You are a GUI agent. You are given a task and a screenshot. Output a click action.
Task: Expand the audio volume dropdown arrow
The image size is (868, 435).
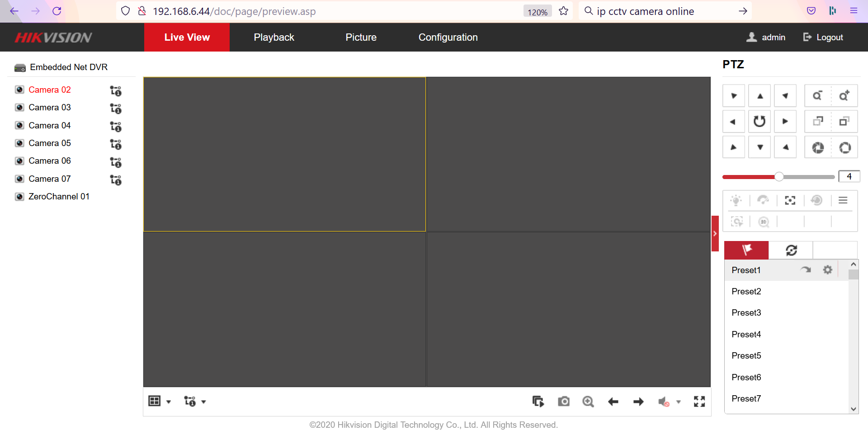click(678, 402)
